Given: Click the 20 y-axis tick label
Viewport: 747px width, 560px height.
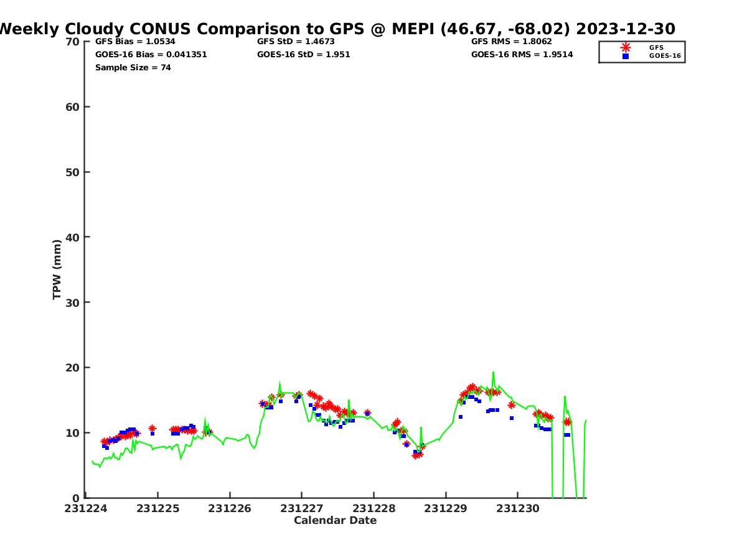Looking at the screenshot, I should 73,368.
